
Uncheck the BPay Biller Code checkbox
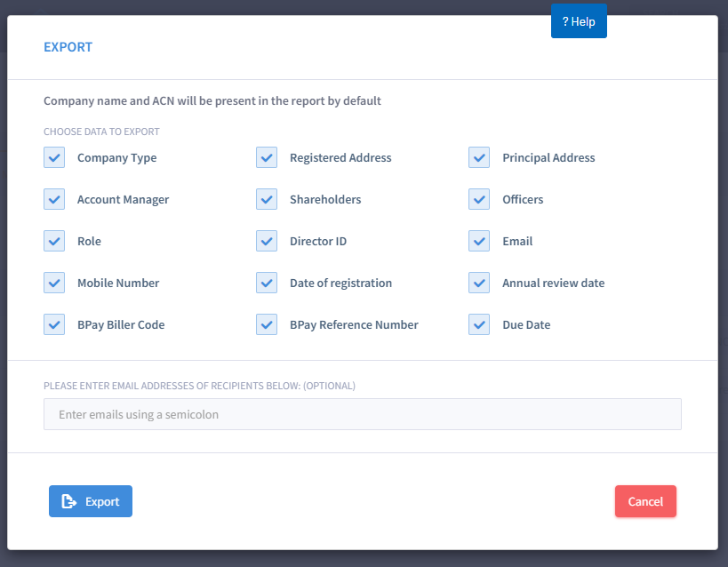point(54,324)
